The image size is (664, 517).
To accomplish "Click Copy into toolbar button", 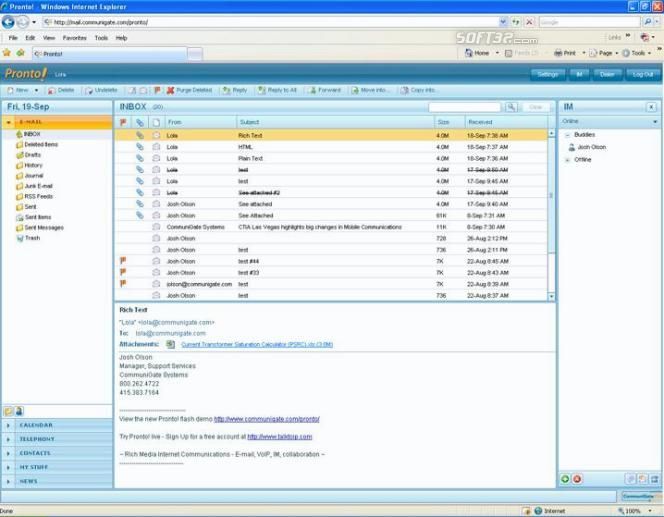I will [418, 90].
